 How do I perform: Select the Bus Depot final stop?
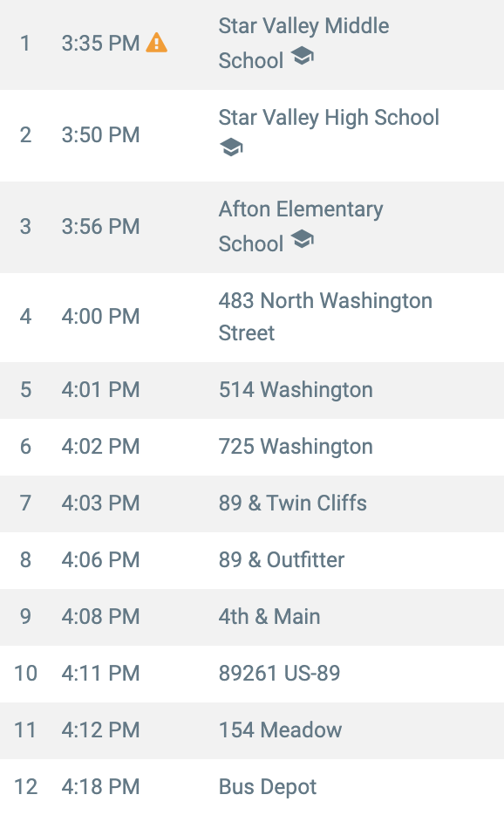click(268, 787)
